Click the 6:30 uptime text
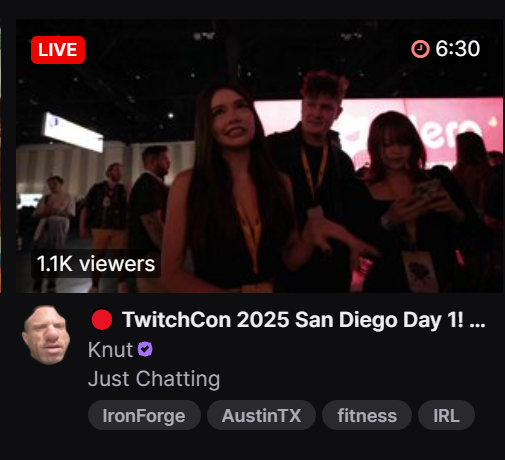 [x=458, y=49]
